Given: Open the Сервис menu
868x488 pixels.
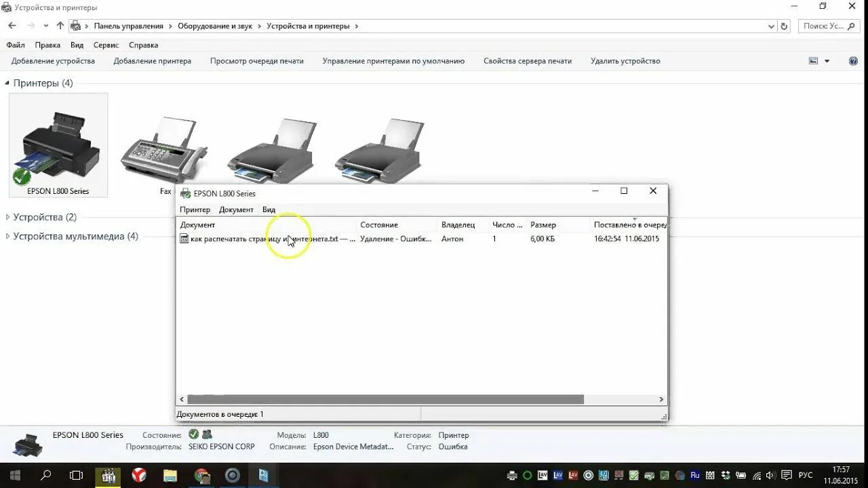Looking at the screenshot, I should click(x=106, y=45).
